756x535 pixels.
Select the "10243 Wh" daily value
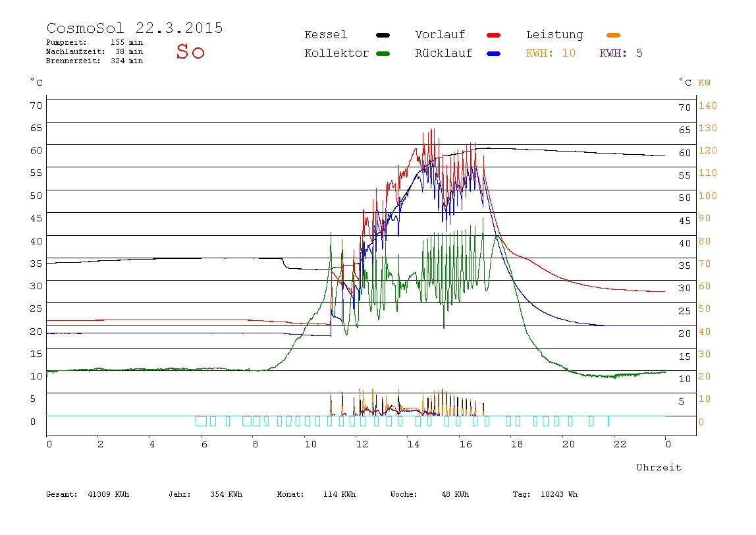[559, 494]
